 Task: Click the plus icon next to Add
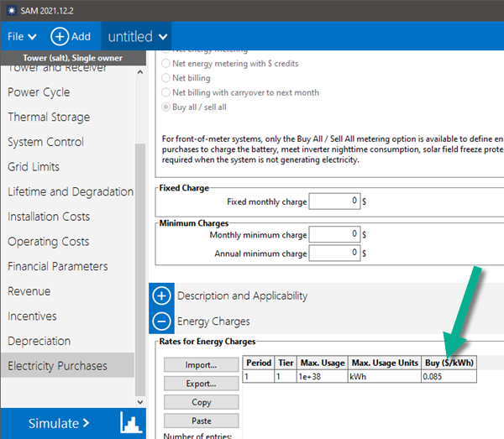(x=59, y=36)
